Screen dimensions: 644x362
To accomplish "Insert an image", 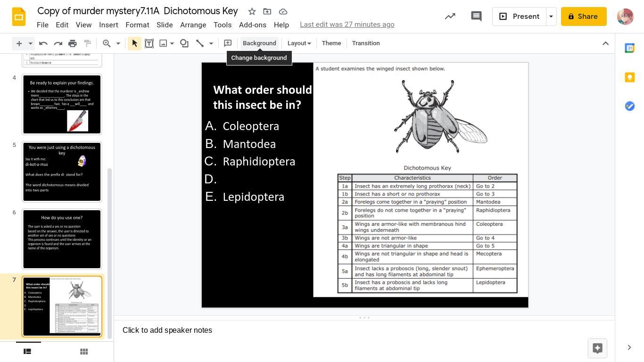I will 163,43.
